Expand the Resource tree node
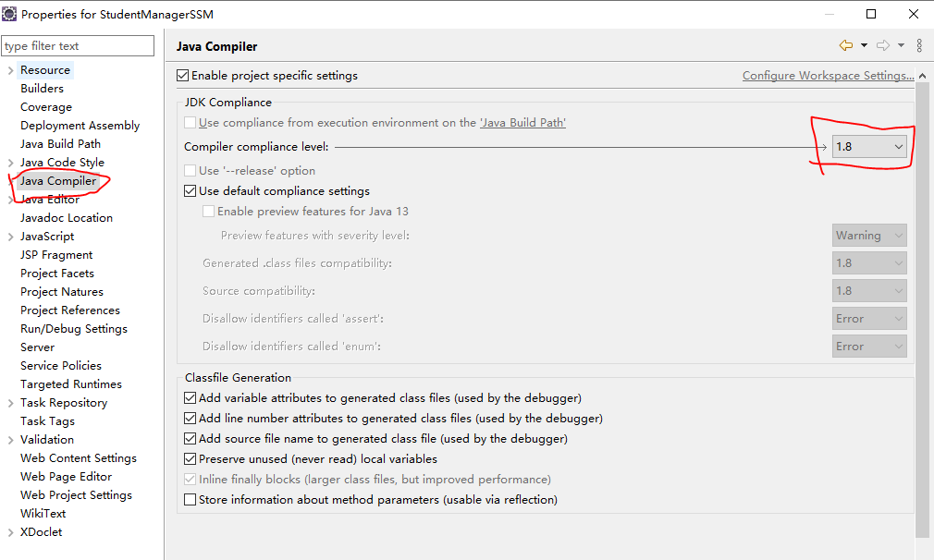Screen dimensions: 934x560 [x=10, y=70]
